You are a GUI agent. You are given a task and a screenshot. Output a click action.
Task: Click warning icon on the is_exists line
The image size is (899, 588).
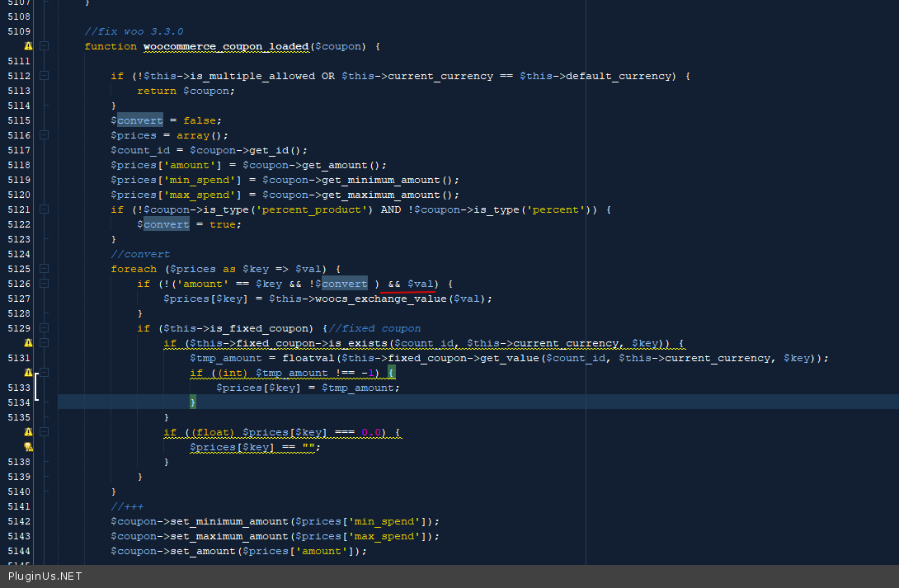pyautogui.click(x=28, y=343)
